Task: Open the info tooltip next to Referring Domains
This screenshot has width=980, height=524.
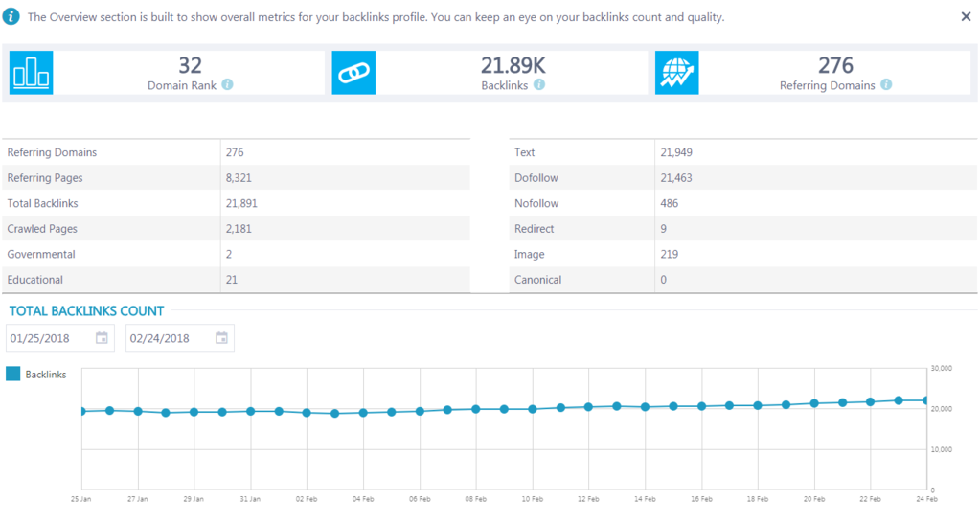Action: coord(886,84)
